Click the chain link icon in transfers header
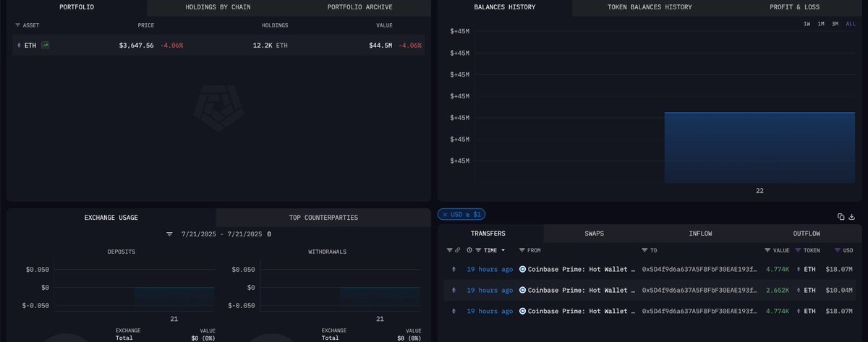 pyautogui.click(x=457, y=250)
